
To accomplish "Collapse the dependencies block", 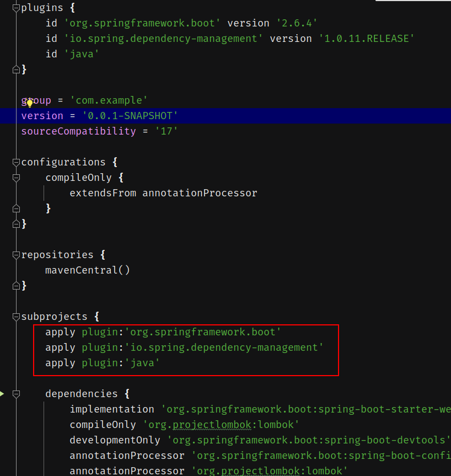I will click(16, 394).
